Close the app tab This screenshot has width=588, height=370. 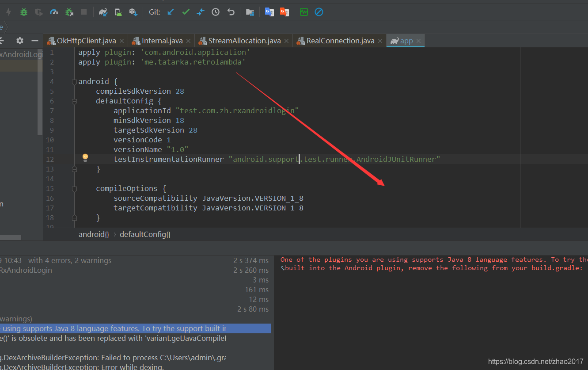pyautogui.click(x=418, y=41)
